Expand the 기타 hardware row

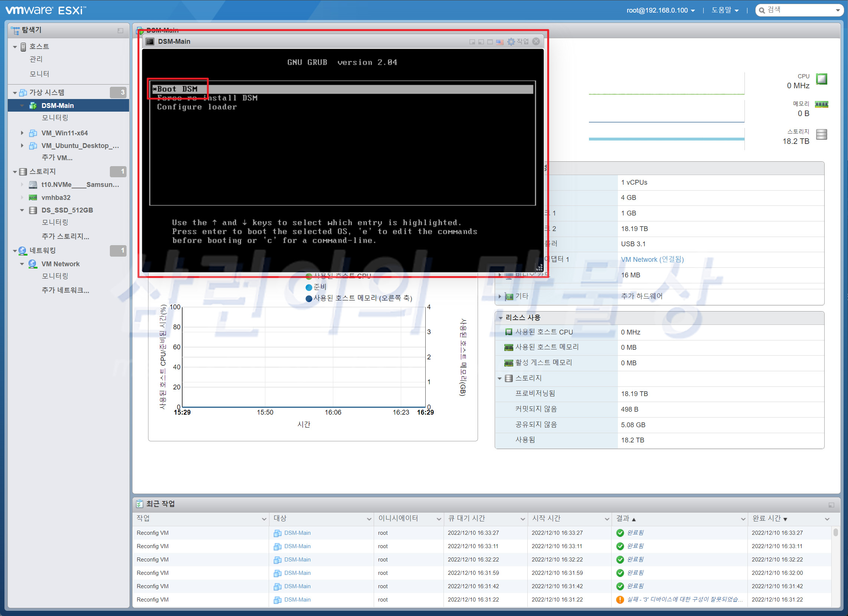(x=500, y=296)
